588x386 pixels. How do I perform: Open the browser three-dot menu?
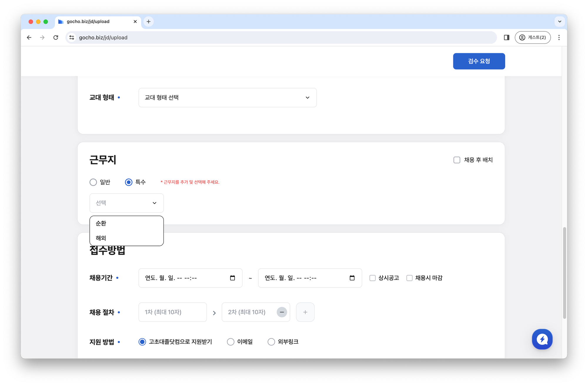559,38
